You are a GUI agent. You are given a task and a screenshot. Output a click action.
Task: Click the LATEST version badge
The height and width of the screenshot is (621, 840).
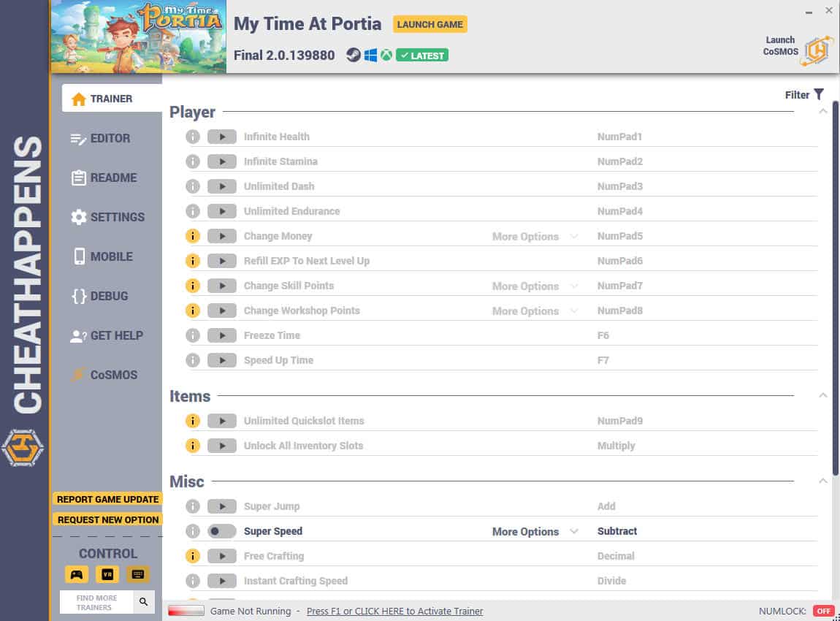coord(422,56)
